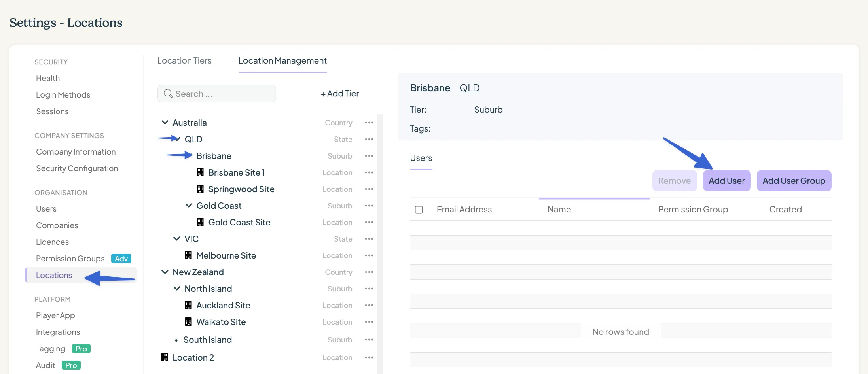The height and width of the screenshot is (374, 868).
Task: Collapse the Australia country node
Action: (165, 123)
